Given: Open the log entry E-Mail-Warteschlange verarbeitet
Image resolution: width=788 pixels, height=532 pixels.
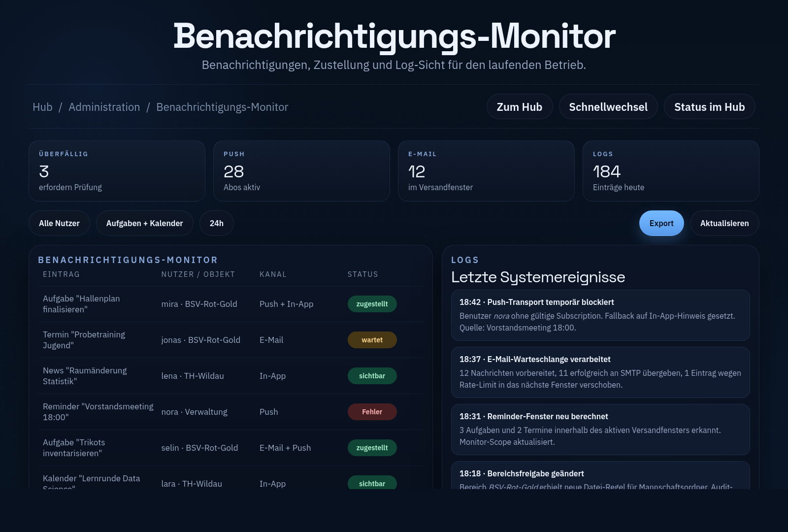Looking at the screenshot, I should coord(600,373).
